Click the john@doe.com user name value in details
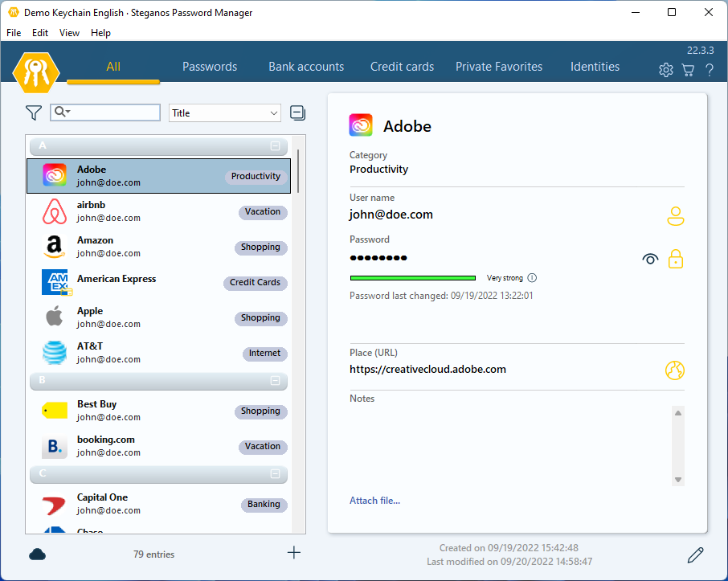728x581 pixels. [x=391, y=214]
